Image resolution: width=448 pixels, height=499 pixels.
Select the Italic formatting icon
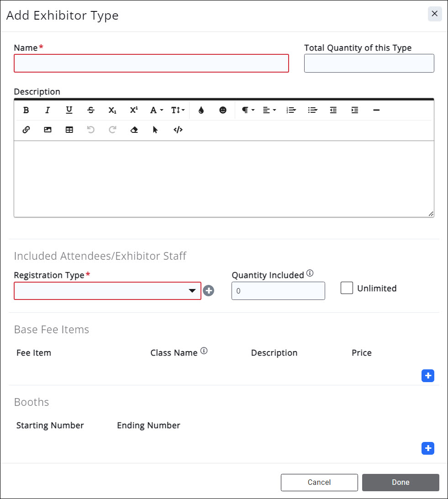coord(47,110)
